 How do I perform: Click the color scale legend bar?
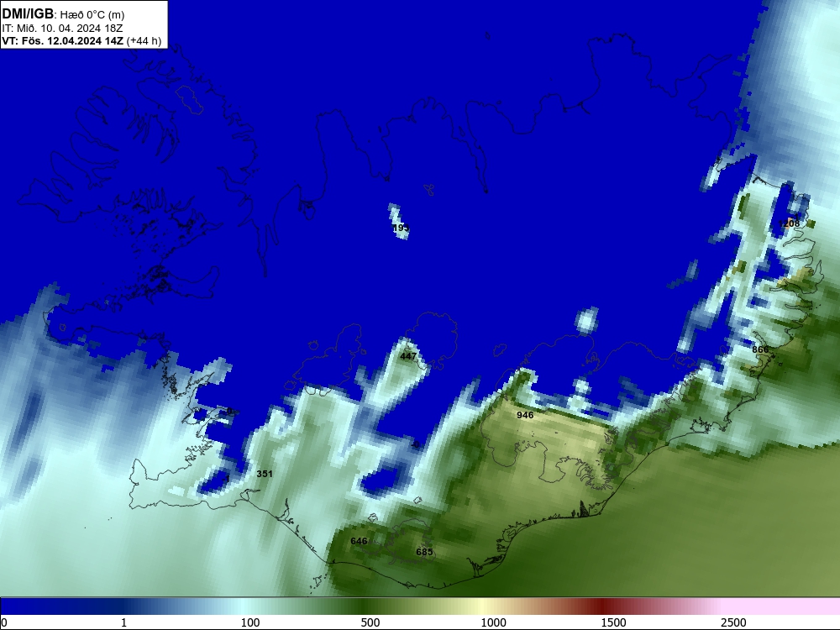420,606
